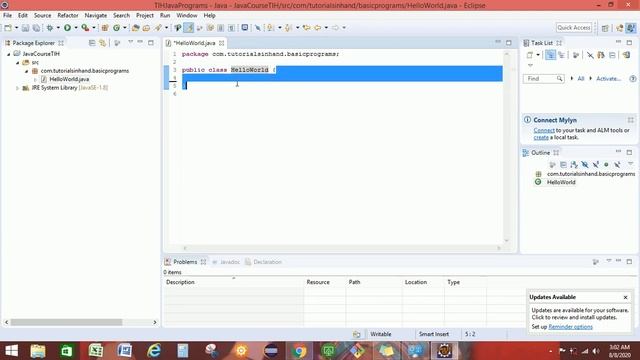The width and height of the screenshot is (640, 360).
Task: Click the Connect link in Connect Mylyn
Action: [x=544, y=130]
